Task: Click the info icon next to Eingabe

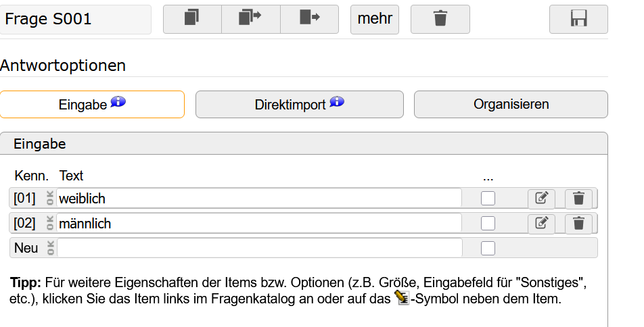Action: pos(118,103)
